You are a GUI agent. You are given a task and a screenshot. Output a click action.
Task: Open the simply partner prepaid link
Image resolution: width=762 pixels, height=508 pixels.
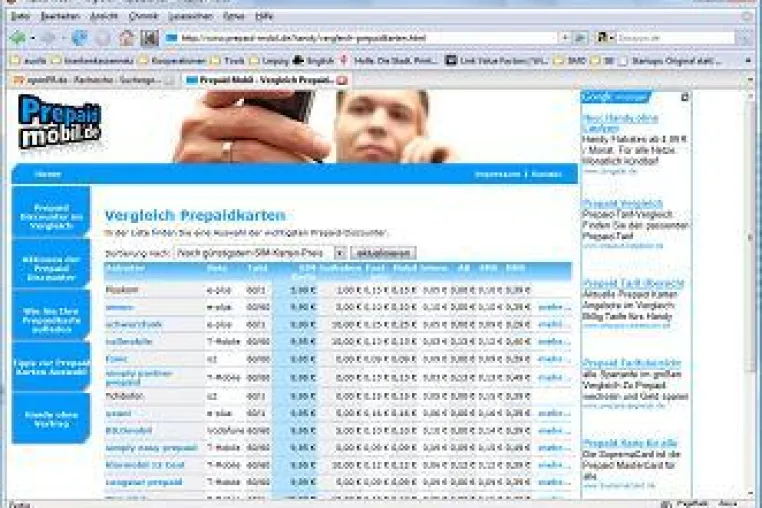139,378
